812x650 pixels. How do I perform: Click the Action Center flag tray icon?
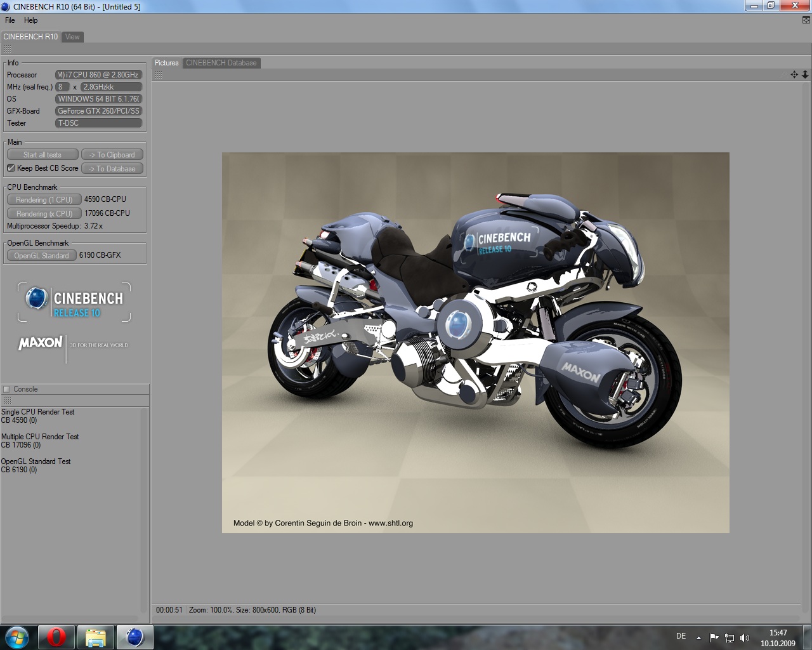(714, 638)
